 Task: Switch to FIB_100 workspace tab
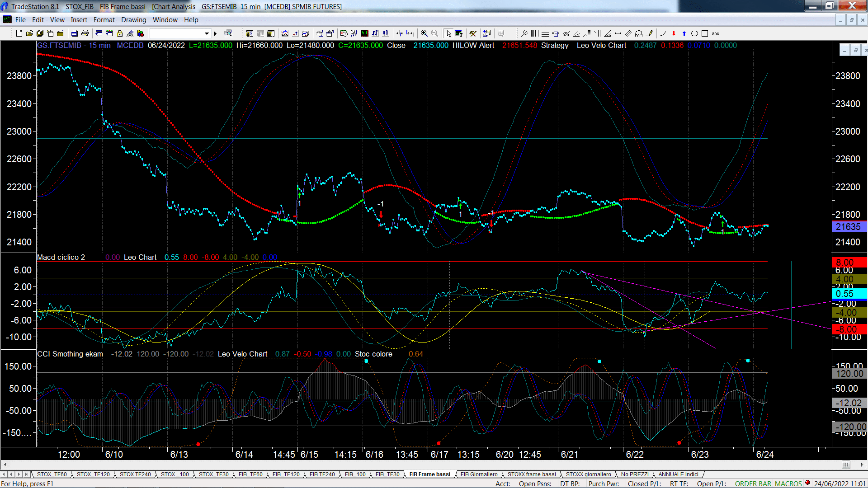pyautogui.click(x=355, y=474)
